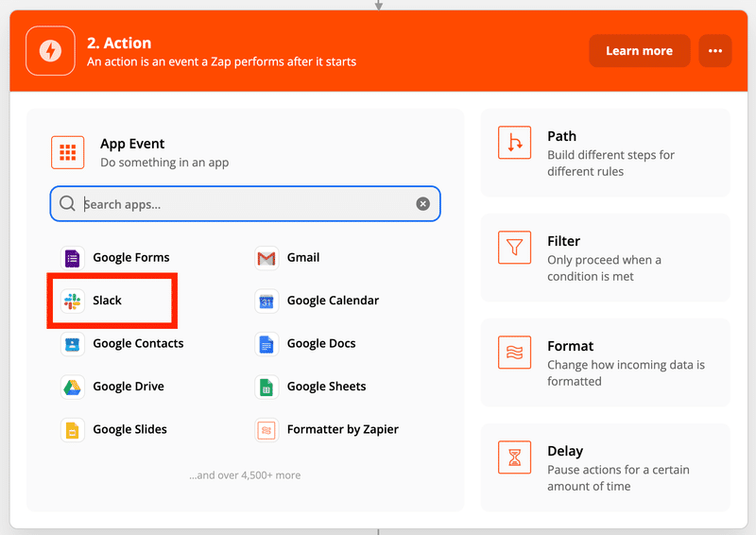Click the Path title text
Screen dimensions: 756x535
[x=561, y=136]
